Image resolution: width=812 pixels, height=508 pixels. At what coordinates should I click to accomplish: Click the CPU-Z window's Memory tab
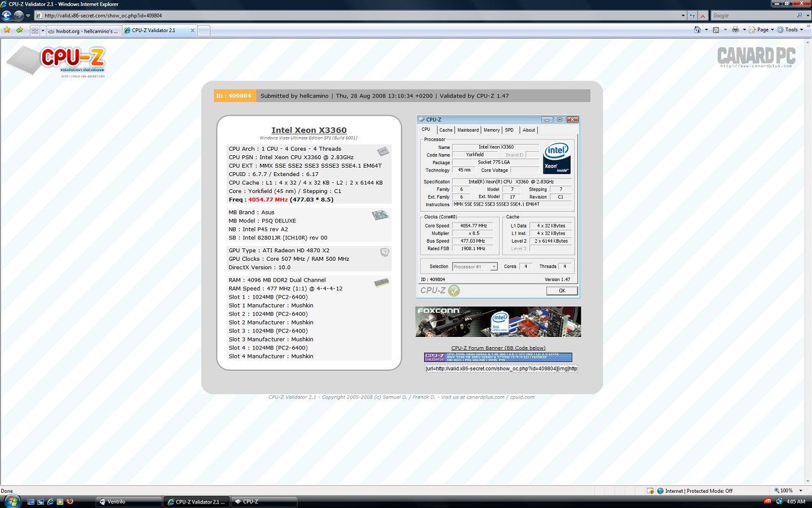coord(492,130)
